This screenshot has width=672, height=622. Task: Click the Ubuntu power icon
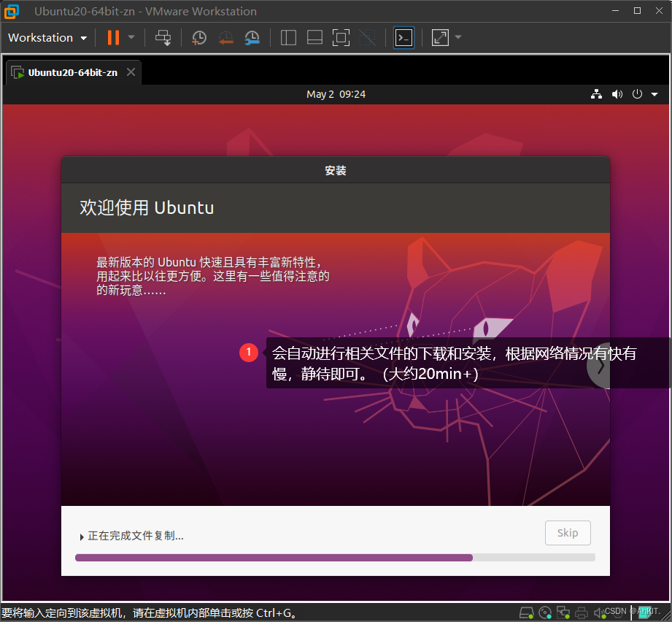pos(637,94)
